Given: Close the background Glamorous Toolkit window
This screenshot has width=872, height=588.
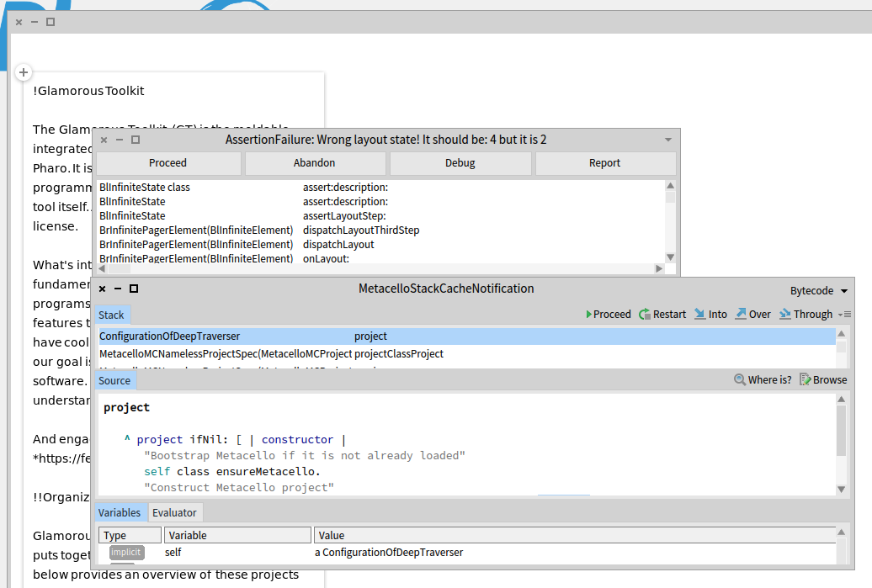Looking at the screenshot, I should 19,22.
